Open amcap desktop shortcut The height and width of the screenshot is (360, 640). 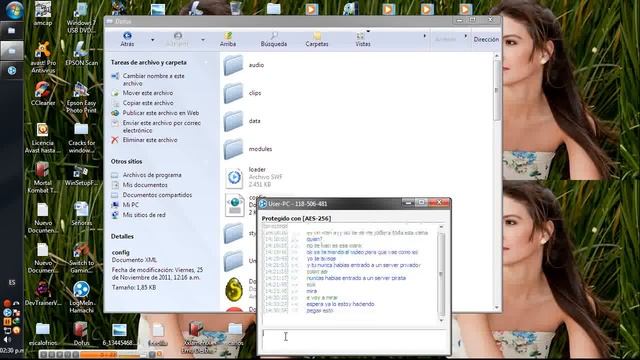click(43, 13)
